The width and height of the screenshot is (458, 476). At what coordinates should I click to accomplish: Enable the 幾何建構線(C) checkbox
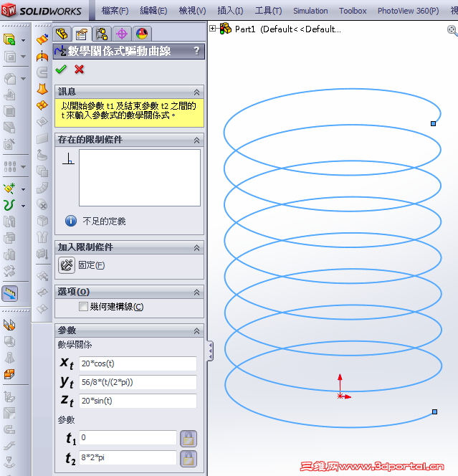pos(83,307)
